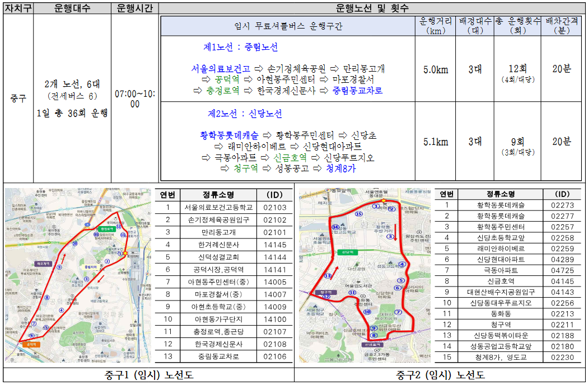The width and height of the screenshot is (588, 385).
Task: Click the 신금호역 station badge near route bottom
Action: point(372,344)
